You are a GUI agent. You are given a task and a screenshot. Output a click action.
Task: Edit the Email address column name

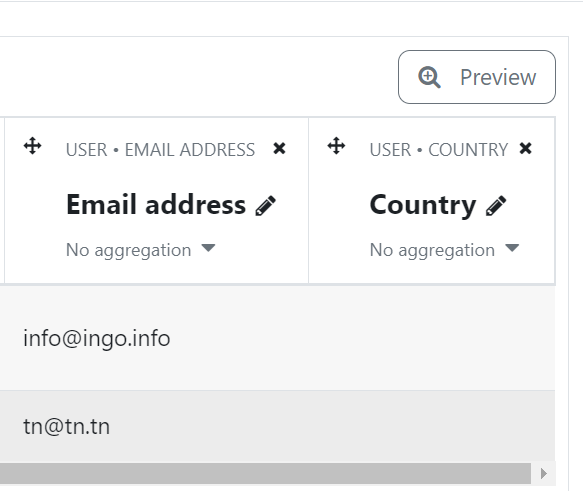265,206
